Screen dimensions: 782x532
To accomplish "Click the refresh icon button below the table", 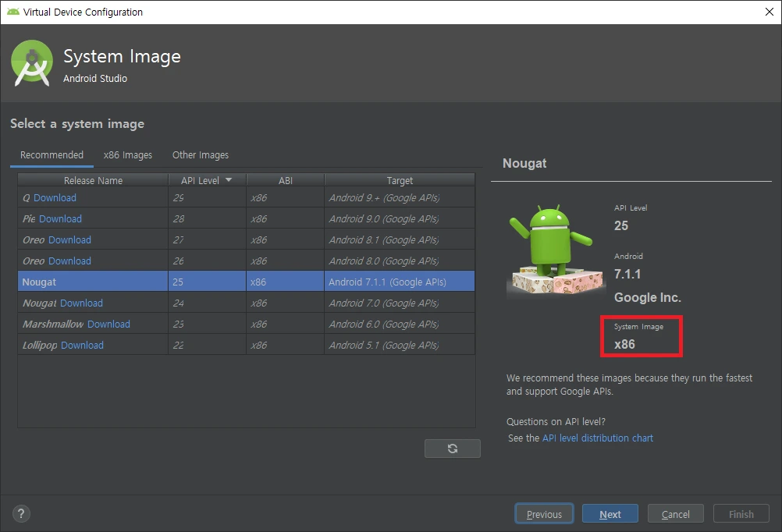I will coord(453,449).
